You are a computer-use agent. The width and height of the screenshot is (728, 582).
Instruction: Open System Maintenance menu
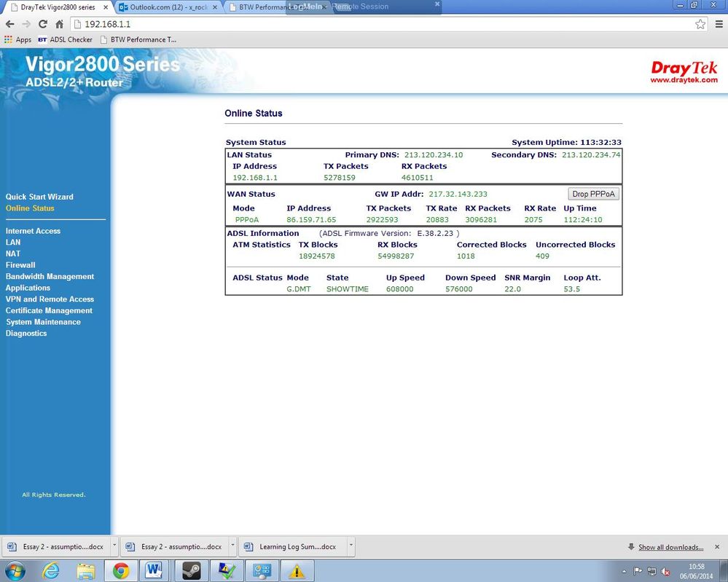[43, 322]
